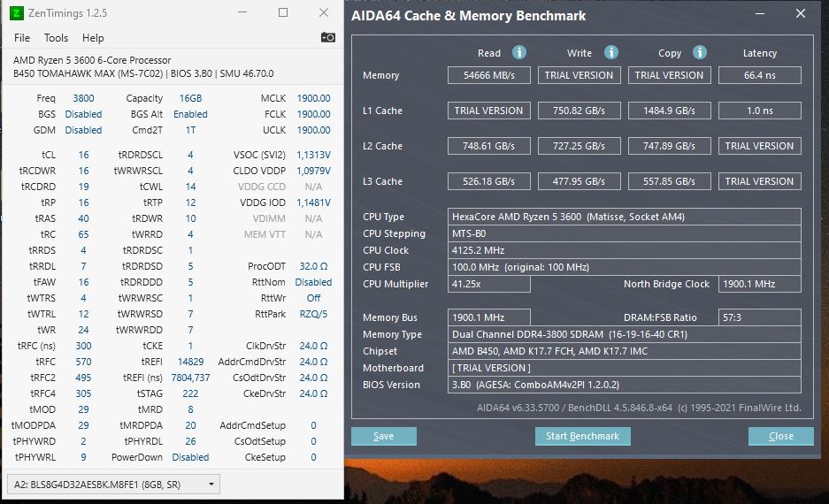Screen dimensions: 829x504
Task: Click the CPU Clock 4125.2 MHz value
Action: 625,250
